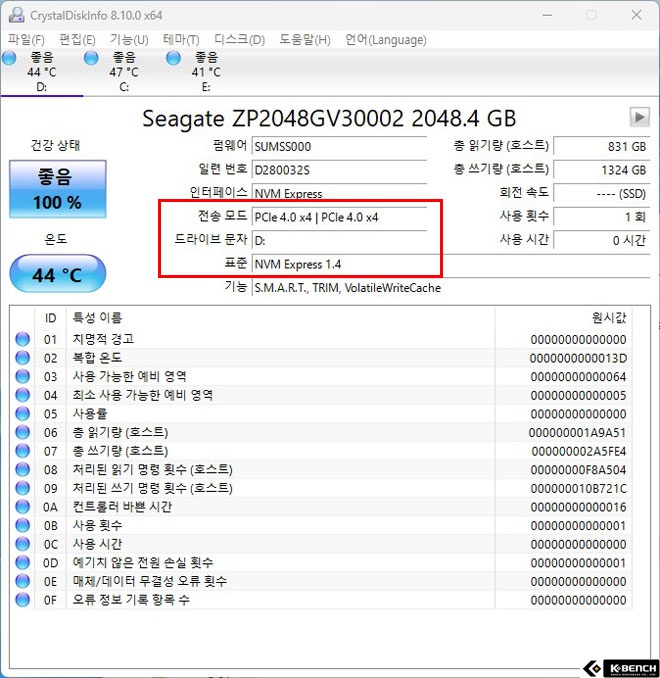
Task: Open the 테마(T) menu
Action: point(181,40)
